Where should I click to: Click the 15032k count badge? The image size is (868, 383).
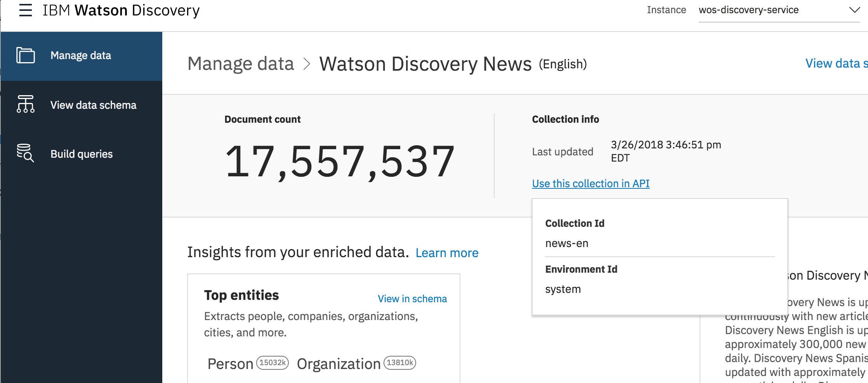pyautogui.click(x=273, y=363)
